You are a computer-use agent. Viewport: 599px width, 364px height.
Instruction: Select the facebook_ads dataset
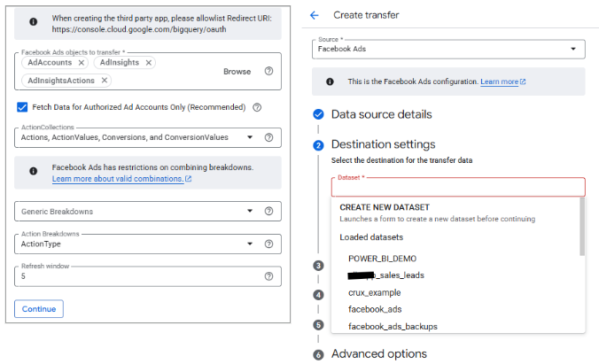pos(374,309)
